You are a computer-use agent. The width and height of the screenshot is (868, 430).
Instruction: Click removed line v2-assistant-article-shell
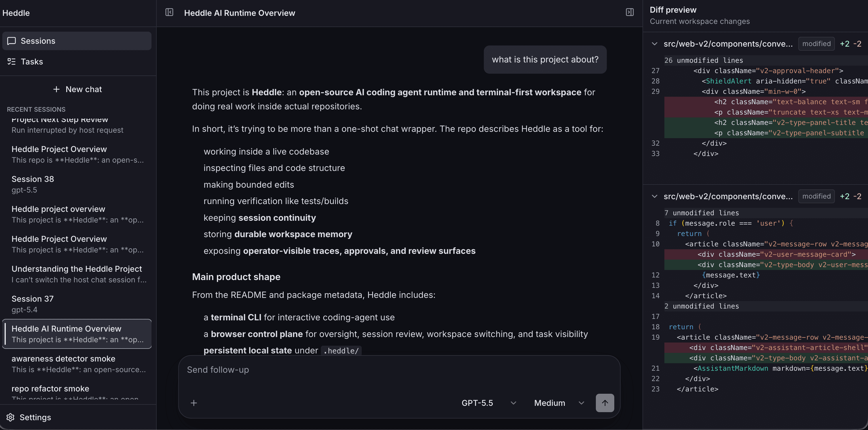pyautogui.click(x=765, y=347)
